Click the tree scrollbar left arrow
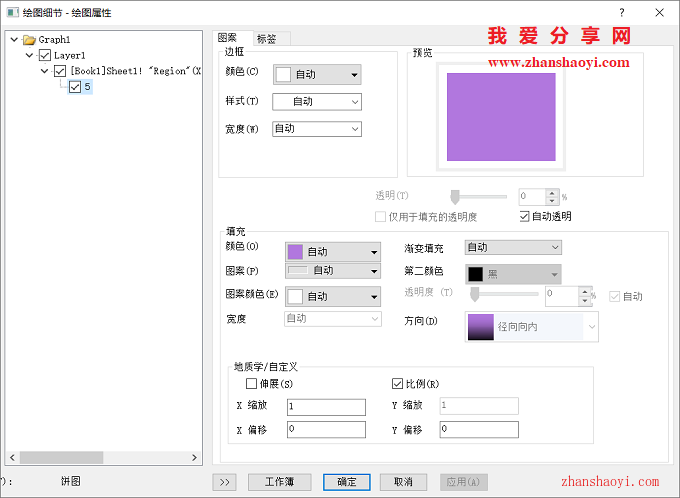The width and height of the screenshot is (680, 498). coord(13,458)
